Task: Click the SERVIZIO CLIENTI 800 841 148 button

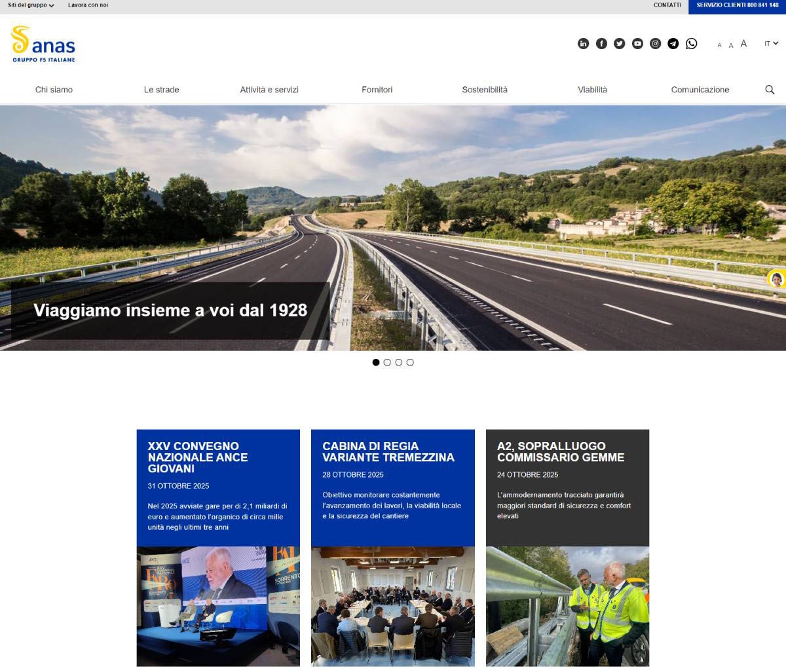Action: point(736,5)
